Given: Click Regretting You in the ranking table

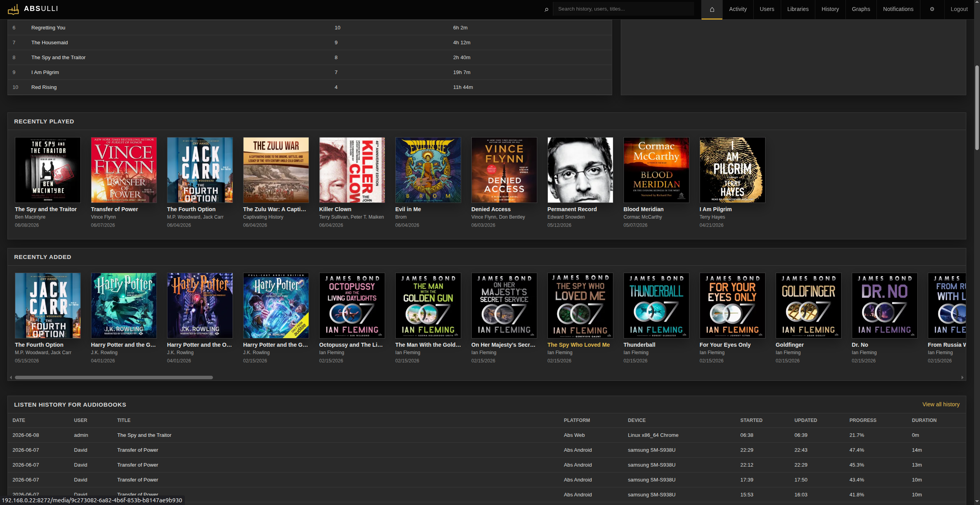Looking at the screenshot, I should point(48,28).
